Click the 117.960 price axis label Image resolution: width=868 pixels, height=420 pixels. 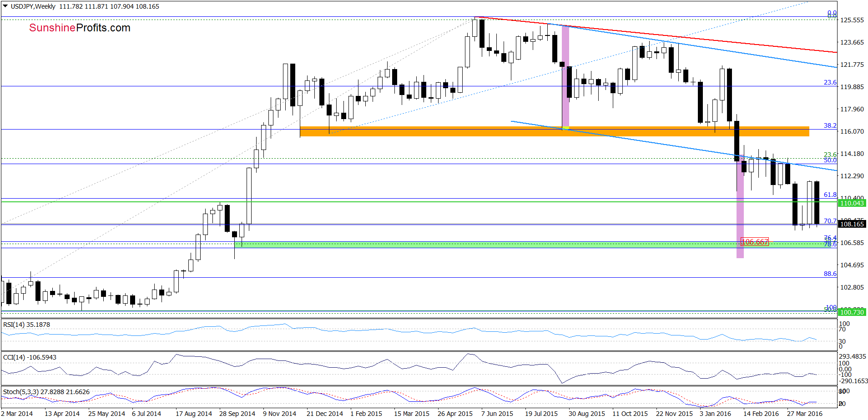pos(852,109)
